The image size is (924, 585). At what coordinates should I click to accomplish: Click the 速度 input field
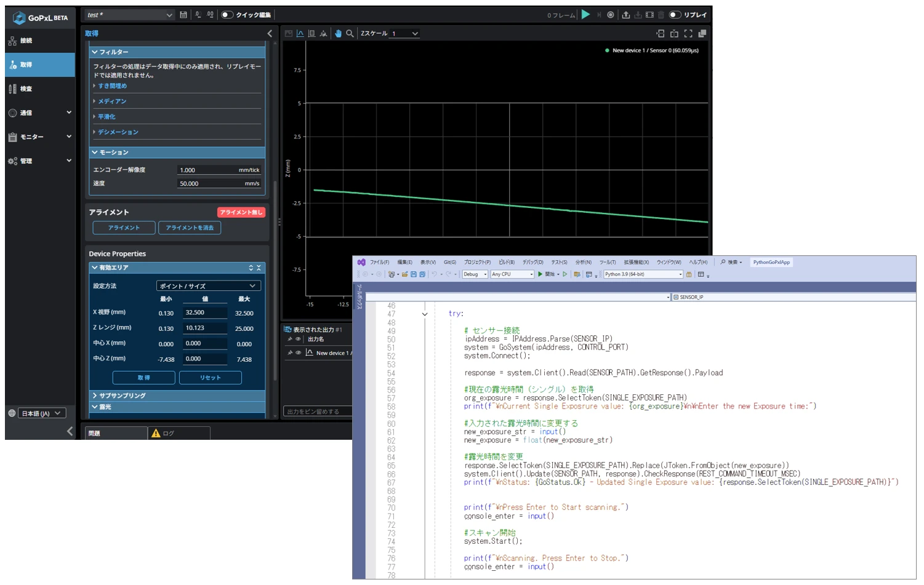219,183
